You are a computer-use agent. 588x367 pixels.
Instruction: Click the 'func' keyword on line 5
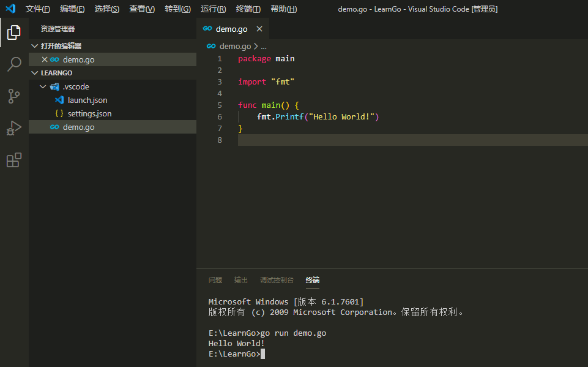tap(247, 105)
